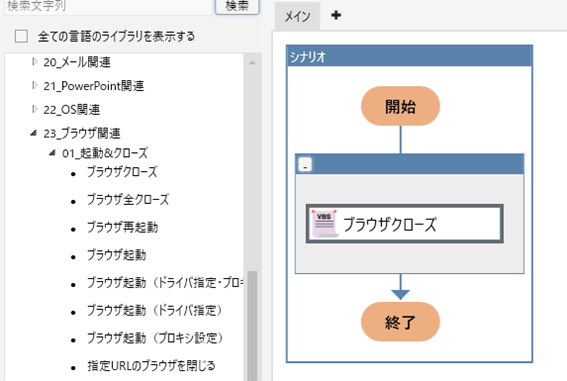The image size is (567, 381).
Task: Click the 検索 button
Action: coord(237,6)
